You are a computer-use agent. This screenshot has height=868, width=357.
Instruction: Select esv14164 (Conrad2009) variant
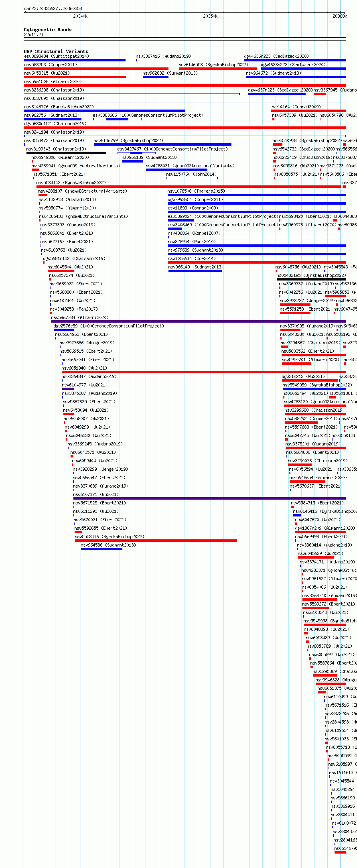point(296,107)
